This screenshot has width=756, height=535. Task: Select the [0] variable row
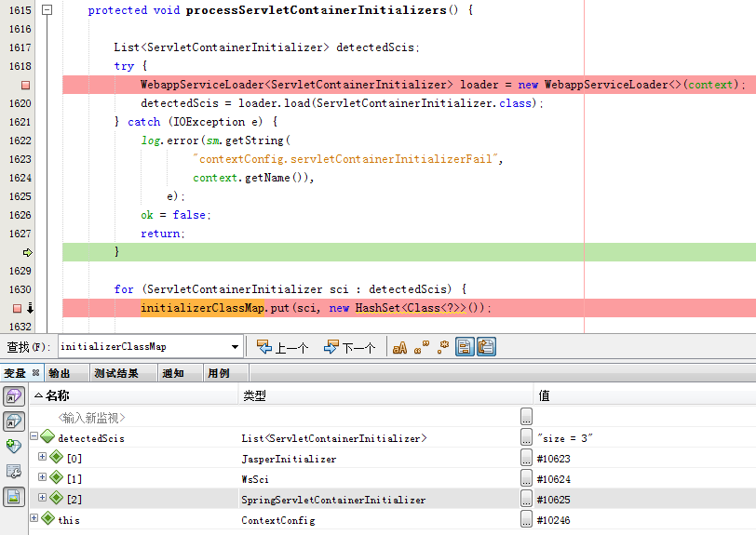tap(393, 459)
